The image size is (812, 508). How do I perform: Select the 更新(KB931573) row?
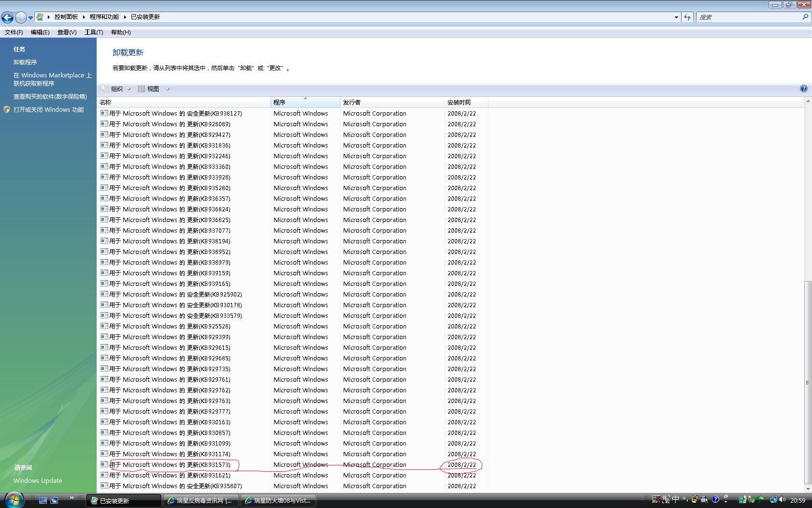(x=293, y=465)
